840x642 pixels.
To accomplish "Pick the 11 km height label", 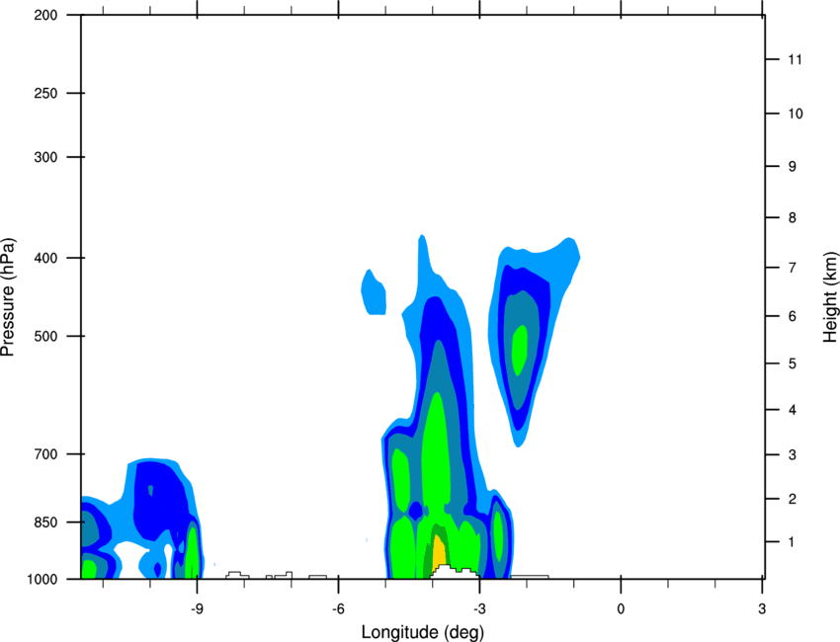I will 796,59.
